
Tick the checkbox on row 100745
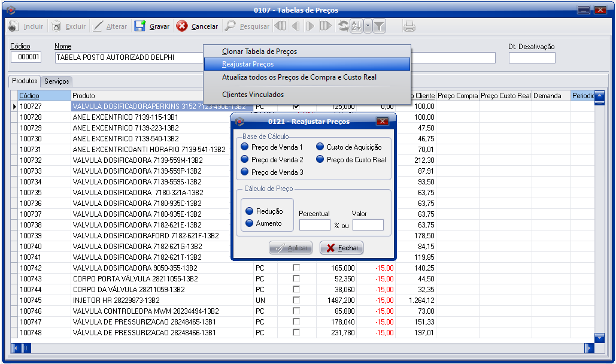click(296, 301)
